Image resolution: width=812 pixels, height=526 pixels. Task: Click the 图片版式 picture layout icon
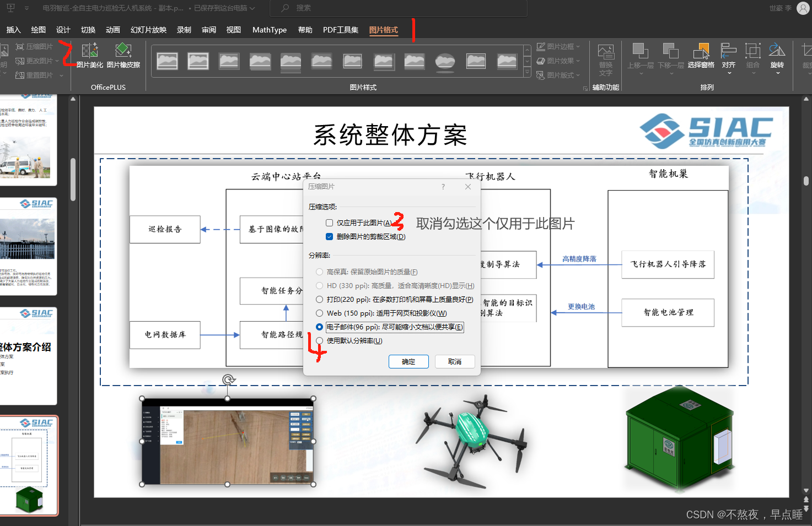point(541,75)
